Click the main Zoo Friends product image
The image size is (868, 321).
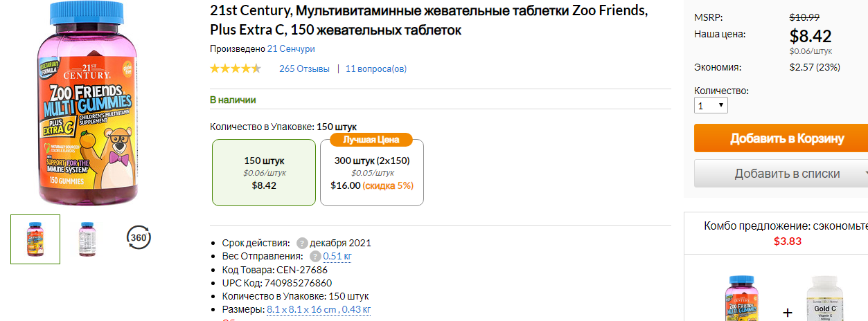(x=88, y=102)
